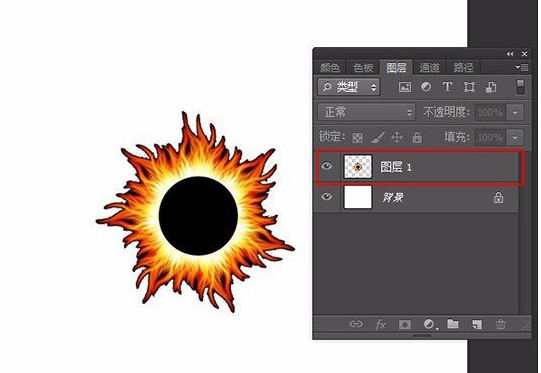Expand the 不透明度 opacity dropdown arrow
Image resolution: width=541 pixels, height=373 pixels.
point(515,112)
